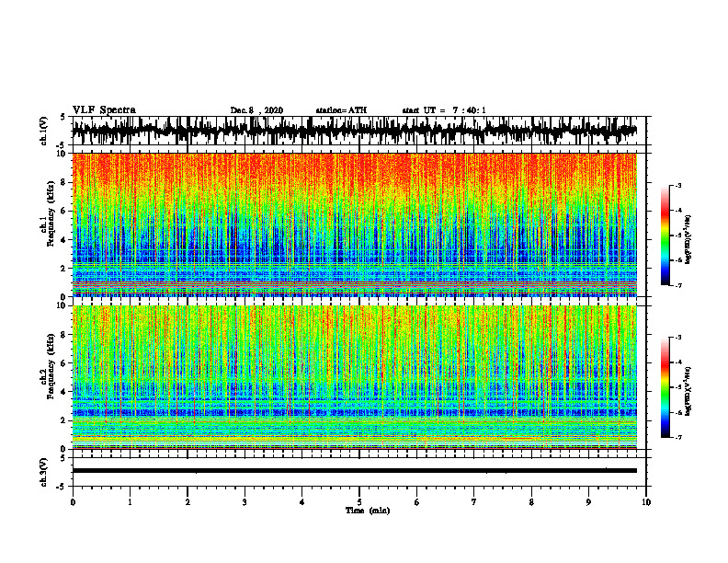The height and width of the screenshot is (563, 728).
Task: Select the "Dec. 8, 2020" date text
Action: [256, 110]
